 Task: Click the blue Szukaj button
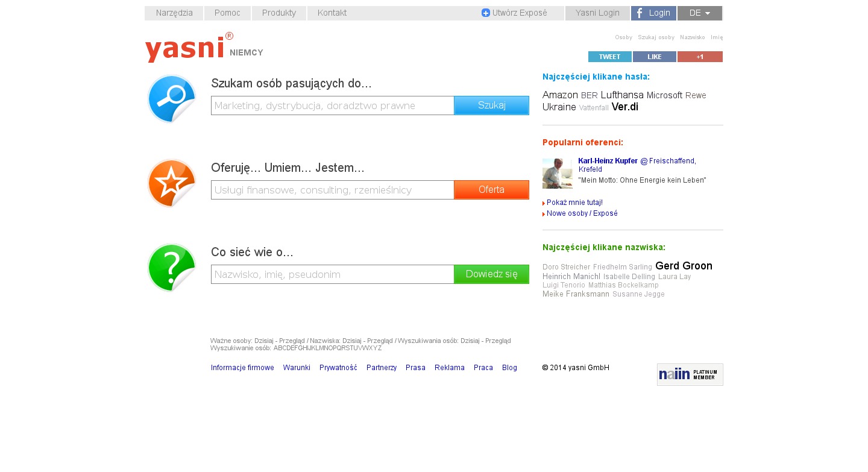(x=492, y=105)
